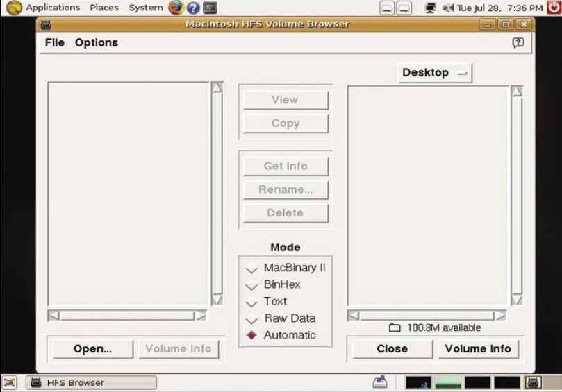Screen dimensions: 562x392
Task: Select the MacBinary II mode option
Action: pyautogui.click(x=251, y=269)
